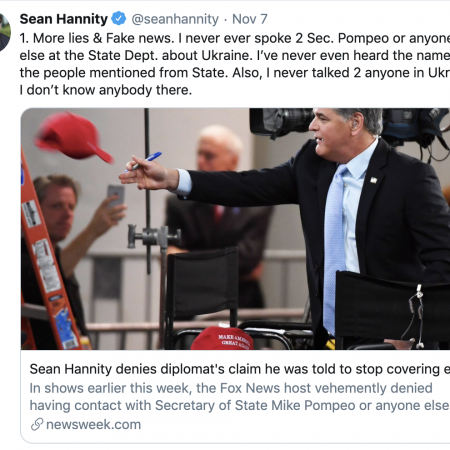Open the Sean Hannity display name
450x450 pixels.
[x=64, y=19]
